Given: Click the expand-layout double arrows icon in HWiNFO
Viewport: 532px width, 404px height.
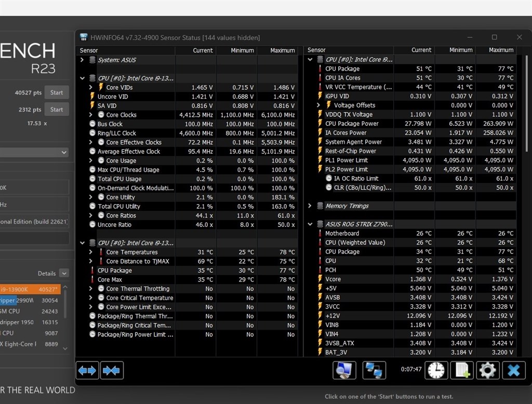Looking at the screenshot, I should 87,370.
